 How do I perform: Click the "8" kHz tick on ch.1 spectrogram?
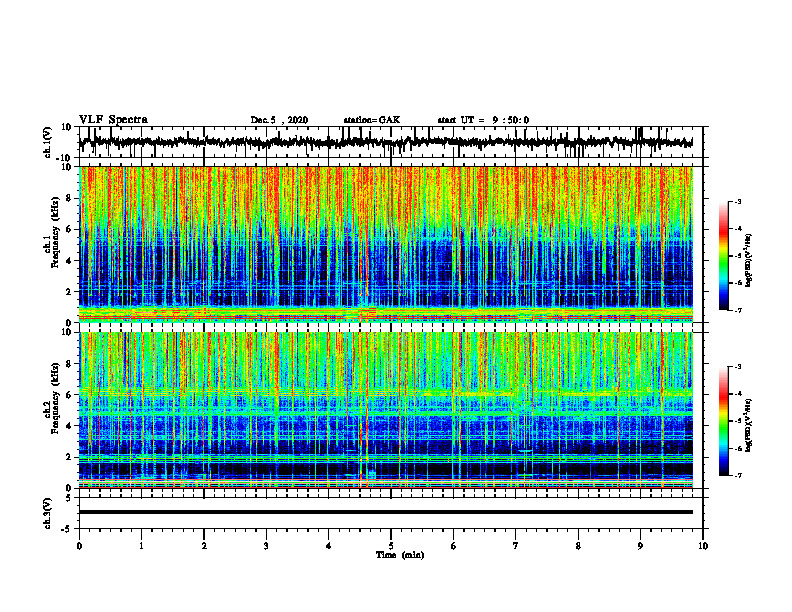[70, 198]
